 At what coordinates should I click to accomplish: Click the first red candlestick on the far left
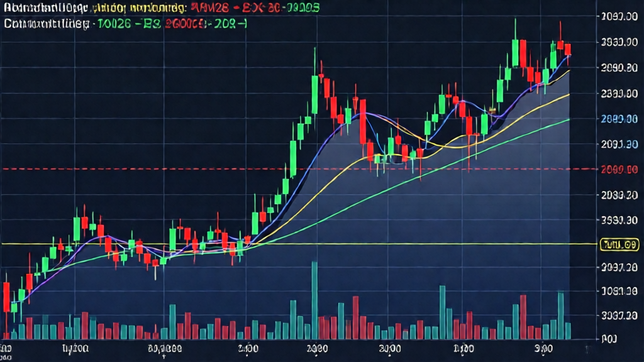coord(6,297)
